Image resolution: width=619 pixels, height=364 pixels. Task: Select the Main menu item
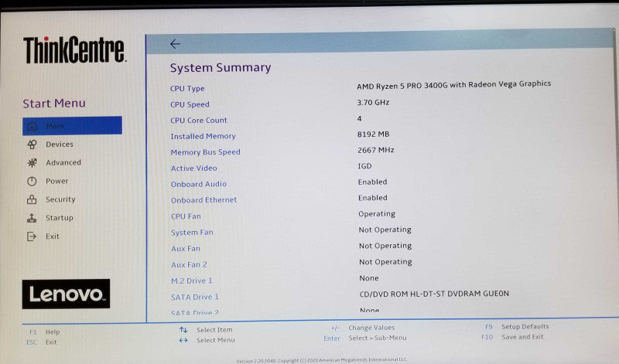pos(72,126)
